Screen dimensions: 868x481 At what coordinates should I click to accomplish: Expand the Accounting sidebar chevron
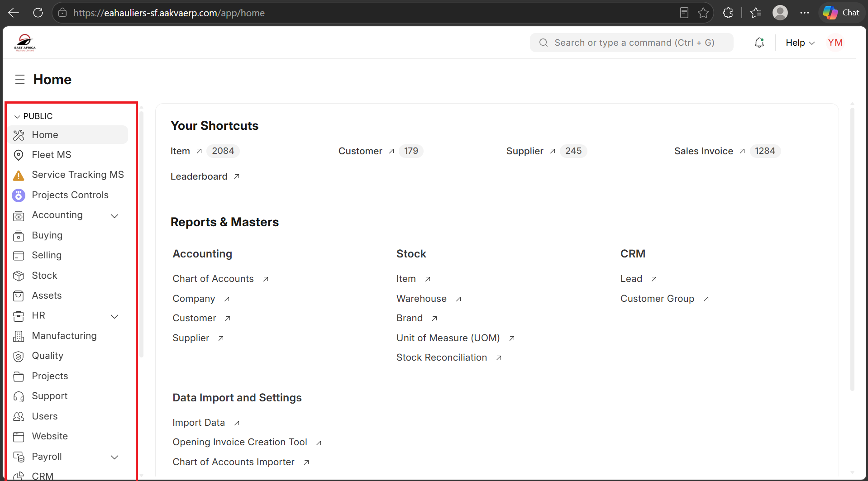[114, 216]
